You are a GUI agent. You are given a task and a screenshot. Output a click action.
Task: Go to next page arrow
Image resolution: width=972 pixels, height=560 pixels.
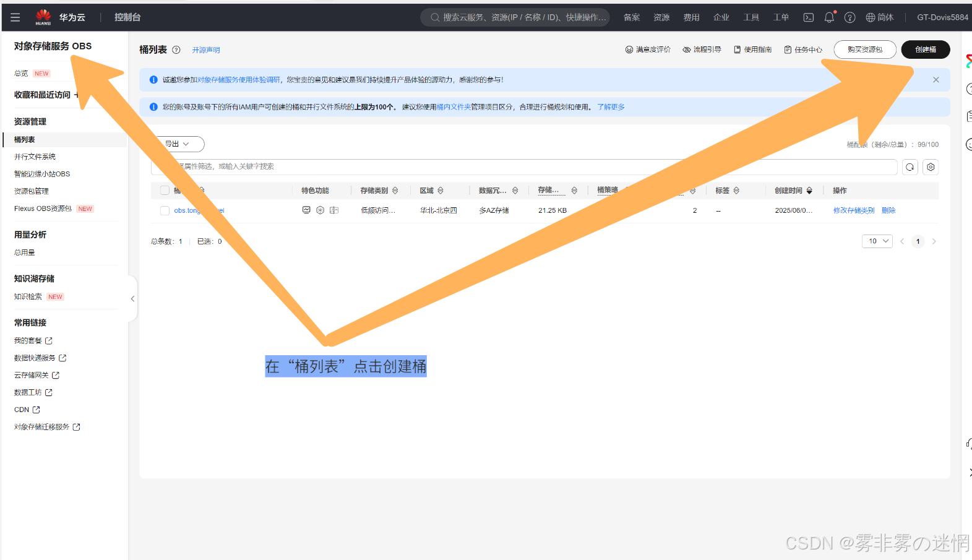pyautogui.click(x=934, y=241)
